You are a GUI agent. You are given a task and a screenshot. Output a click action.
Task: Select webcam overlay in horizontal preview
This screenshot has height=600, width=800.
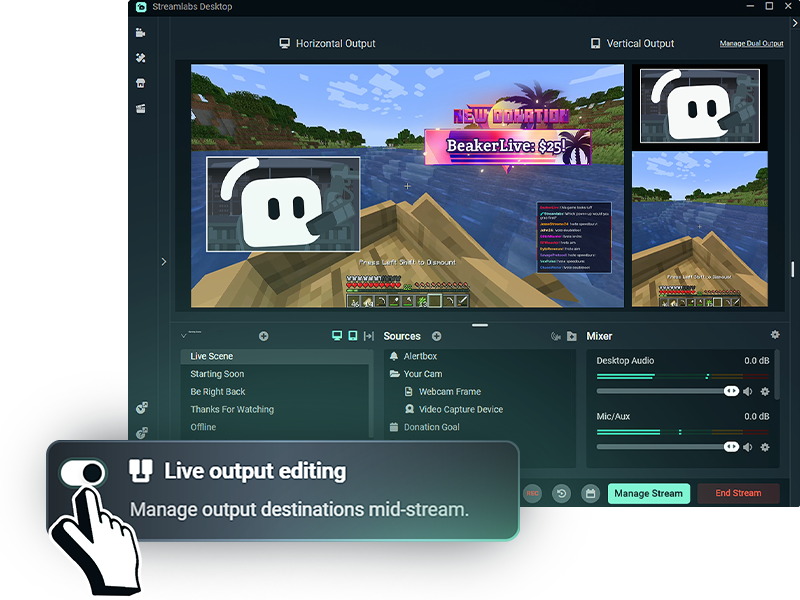[x=283, y=204]
